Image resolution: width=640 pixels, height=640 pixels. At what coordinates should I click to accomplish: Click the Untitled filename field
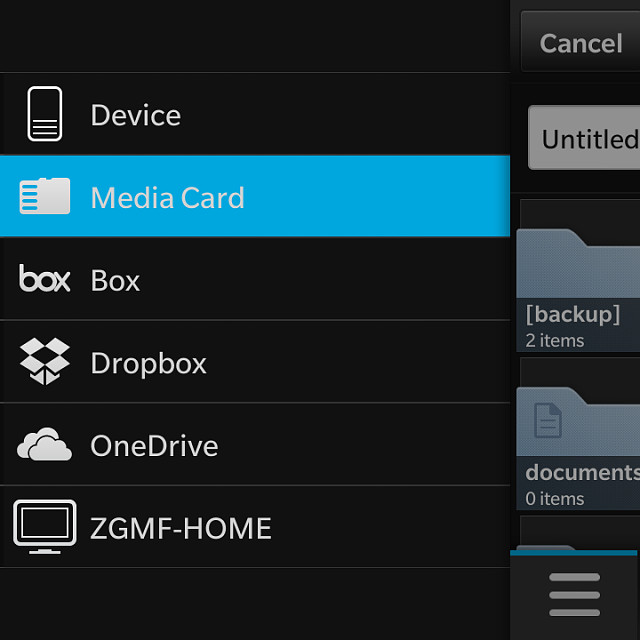click(x=584, y=138)
